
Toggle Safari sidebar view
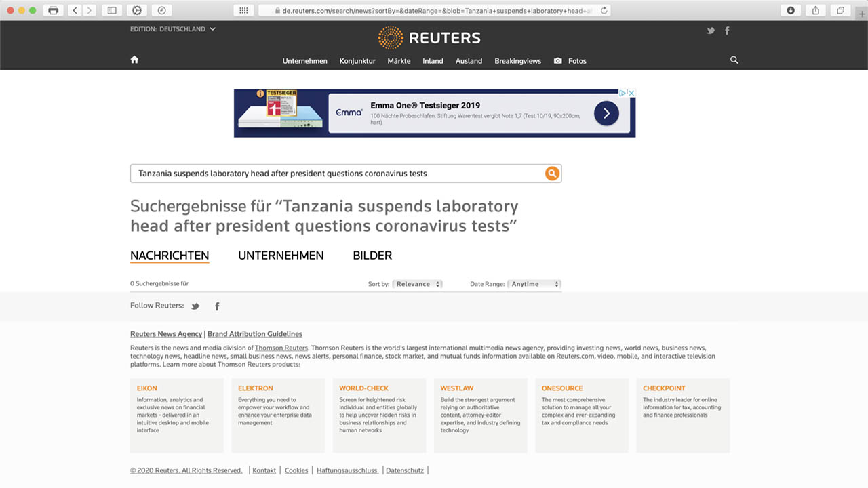[x=112, y=10]
